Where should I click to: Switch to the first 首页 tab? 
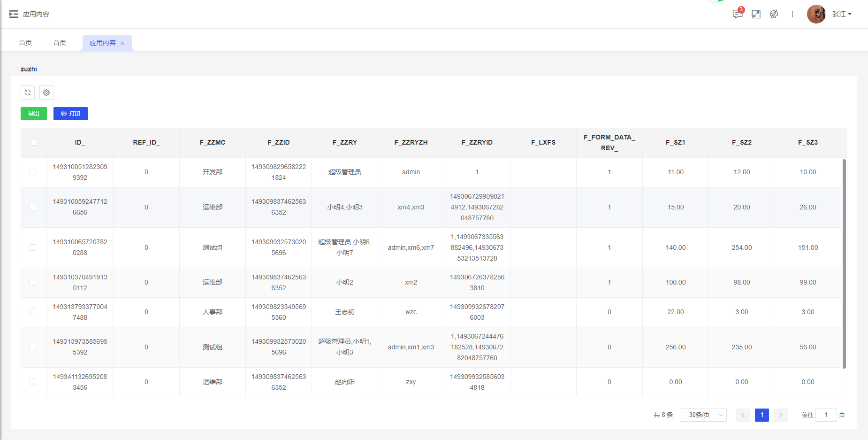25,43
